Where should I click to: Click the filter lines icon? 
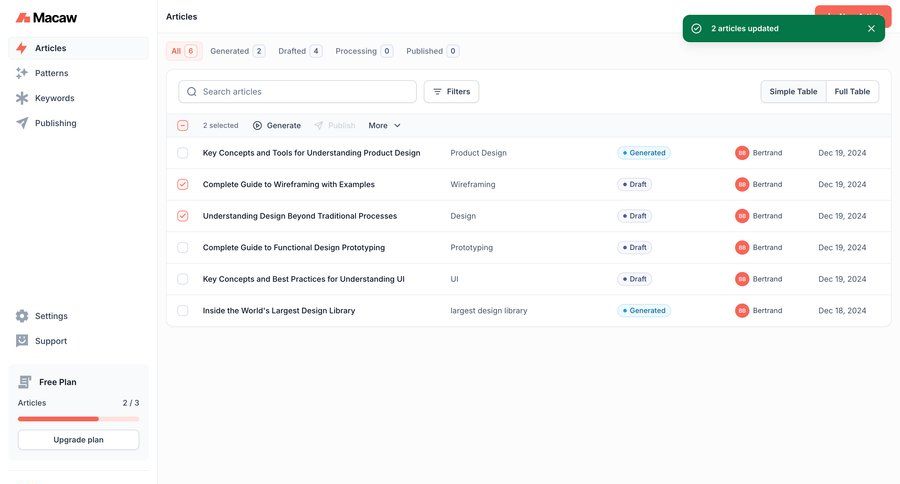coord(437,92)
